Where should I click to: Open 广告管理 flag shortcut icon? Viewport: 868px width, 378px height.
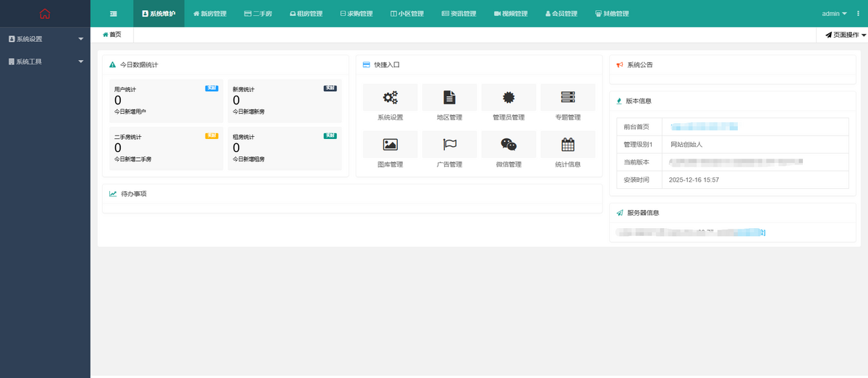(449, 145)
